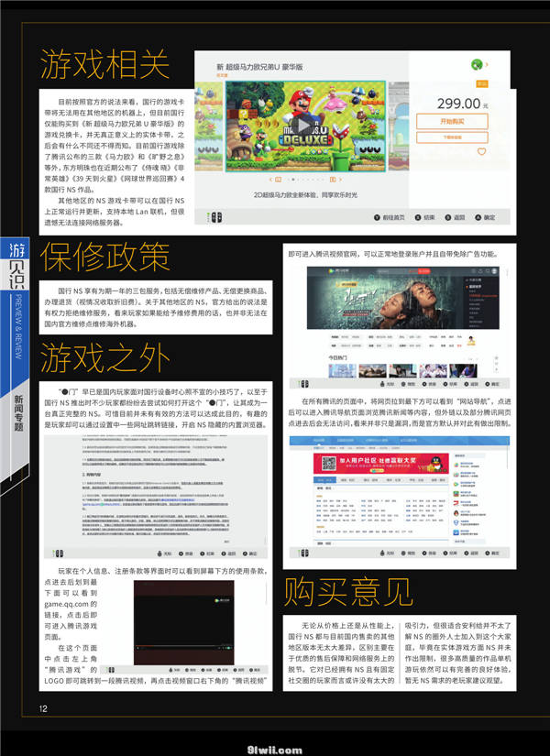Add game to wishlist with heart icon

click(481, 151)
